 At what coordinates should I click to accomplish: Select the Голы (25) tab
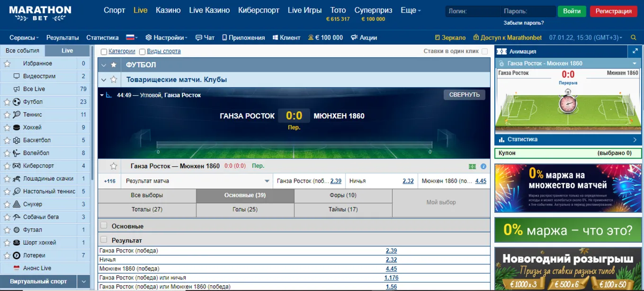(245, 209)
